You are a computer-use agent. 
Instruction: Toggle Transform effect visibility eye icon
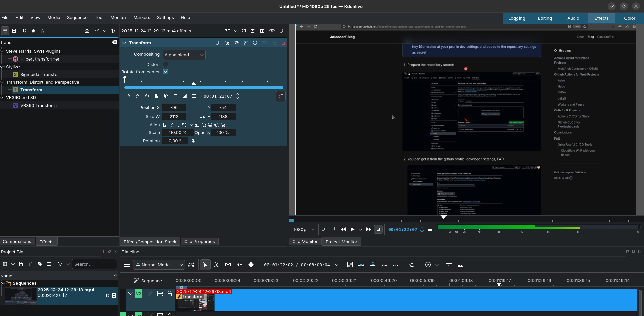point(236,43)
